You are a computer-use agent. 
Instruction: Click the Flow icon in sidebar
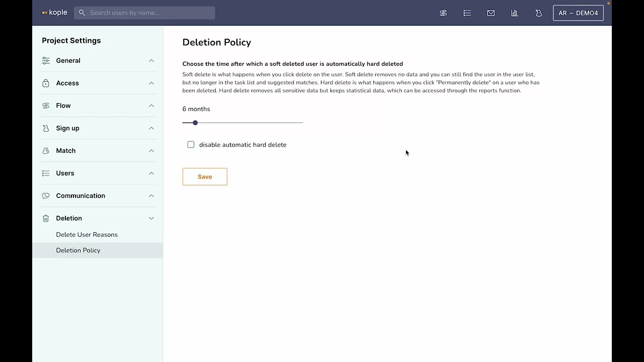[x=46, y=106]
